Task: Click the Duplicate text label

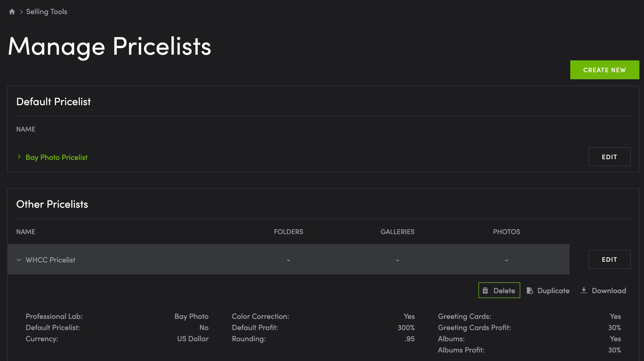Action: coord(553,291)
